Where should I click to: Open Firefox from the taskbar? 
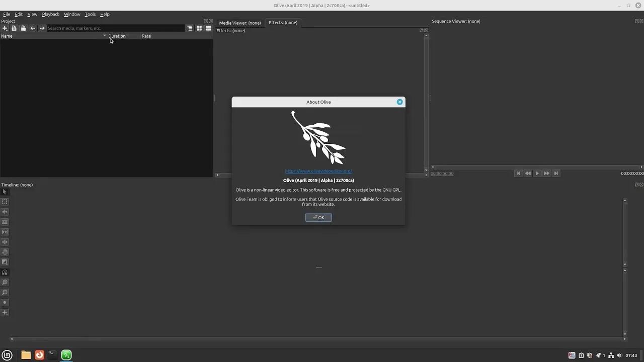point(39,355)
